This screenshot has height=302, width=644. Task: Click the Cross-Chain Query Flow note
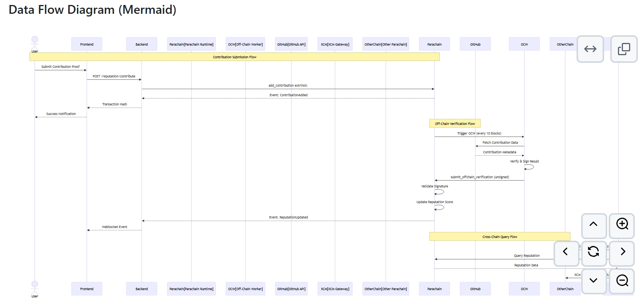click(x=500, y=237)
